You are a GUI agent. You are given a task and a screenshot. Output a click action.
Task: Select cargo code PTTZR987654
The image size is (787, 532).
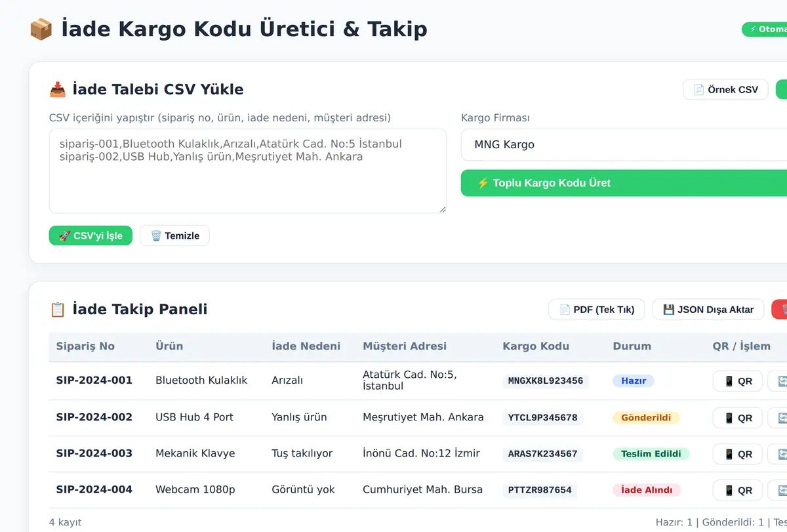tap(540, 490)
